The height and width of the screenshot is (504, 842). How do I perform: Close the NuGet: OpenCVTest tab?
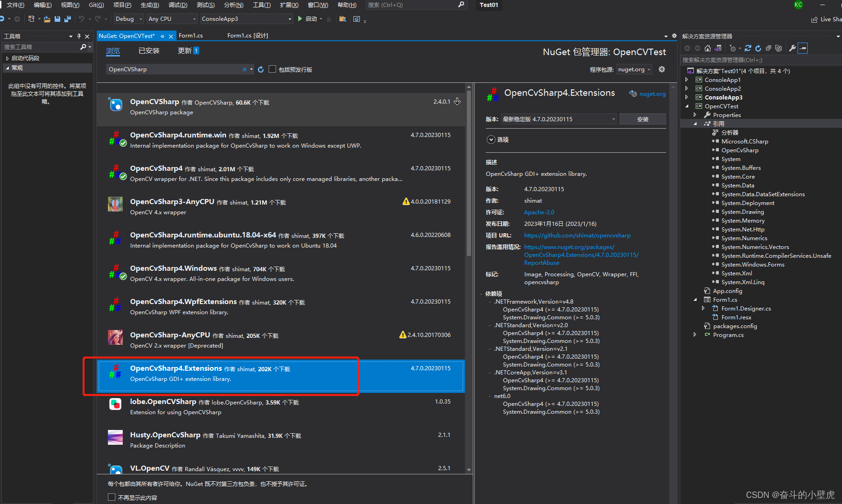(x=171, y=36)
